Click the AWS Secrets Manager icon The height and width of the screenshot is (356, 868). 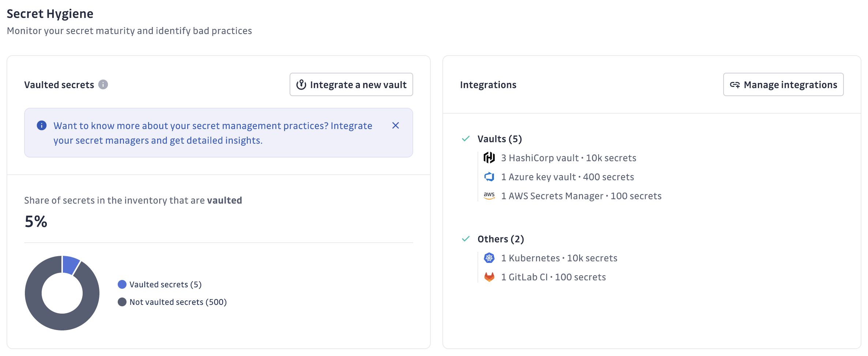(x=489, y=196)
